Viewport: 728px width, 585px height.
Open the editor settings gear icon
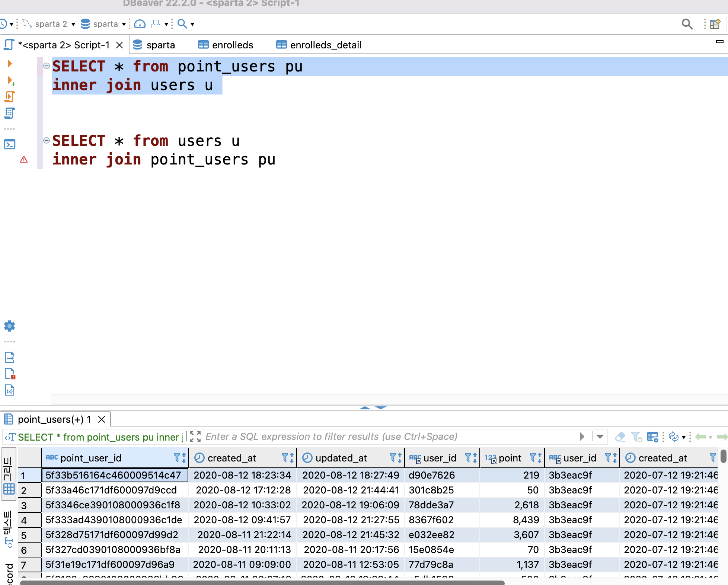[x=9, y=326]
